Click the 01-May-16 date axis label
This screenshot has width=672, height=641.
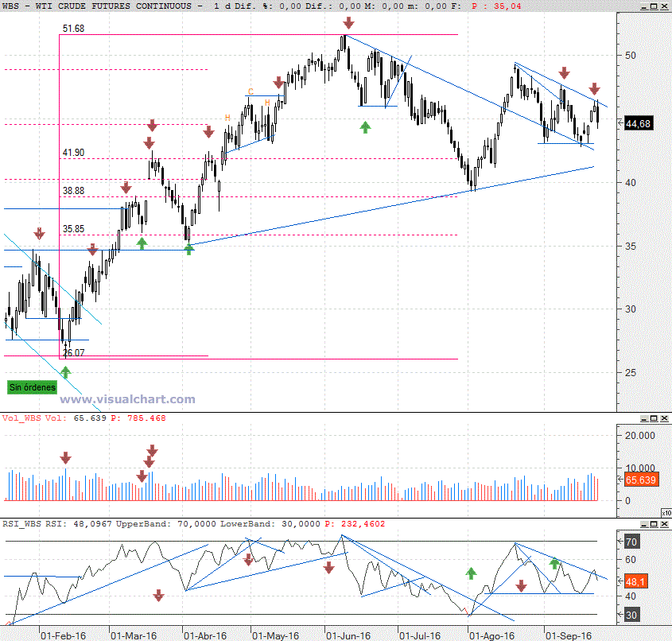pos(275,636)
